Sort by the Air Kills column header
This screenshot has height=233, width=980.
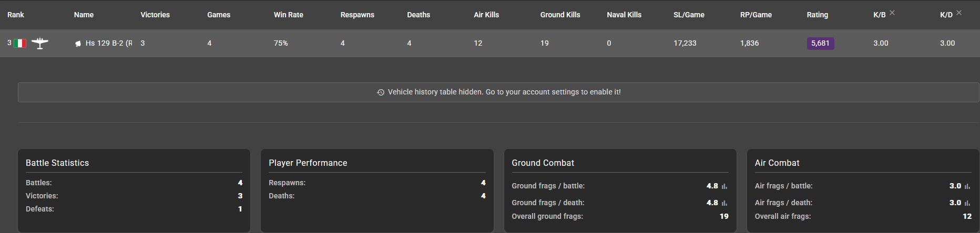point(486,15)
